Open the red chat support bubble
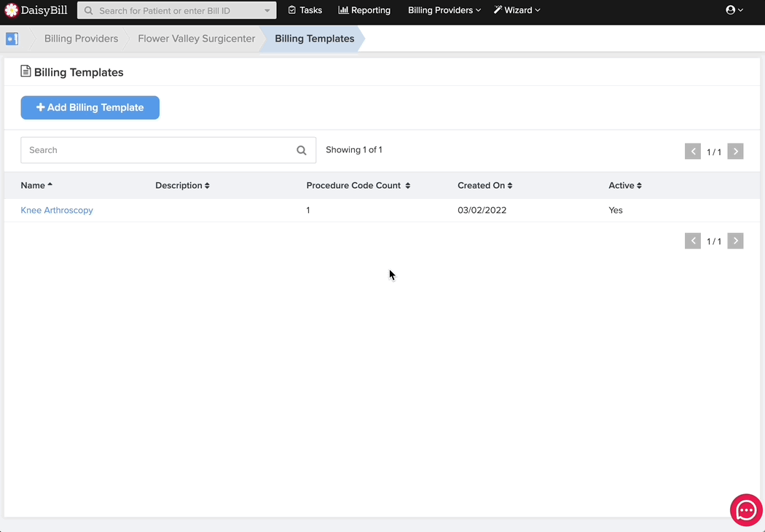Screen dimensions: 765x532 click(x=746, y=511)
